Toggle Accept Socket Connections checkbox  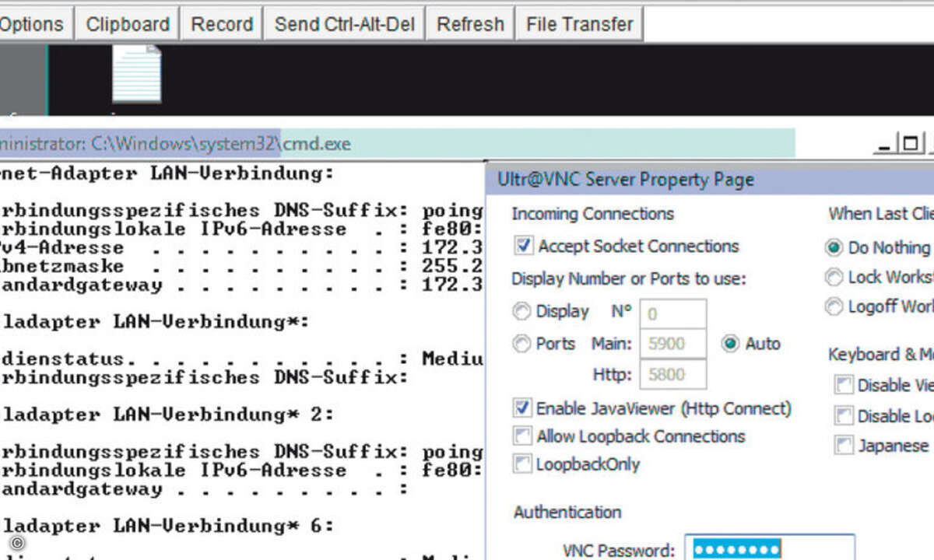click(x=524, y=247)
